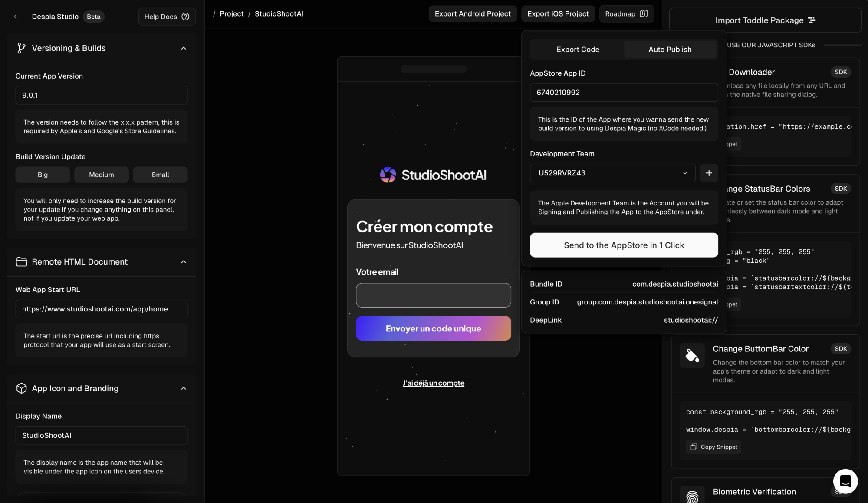
Task: Click the Remote HTML Document folder icon
Action: point(21,261)
